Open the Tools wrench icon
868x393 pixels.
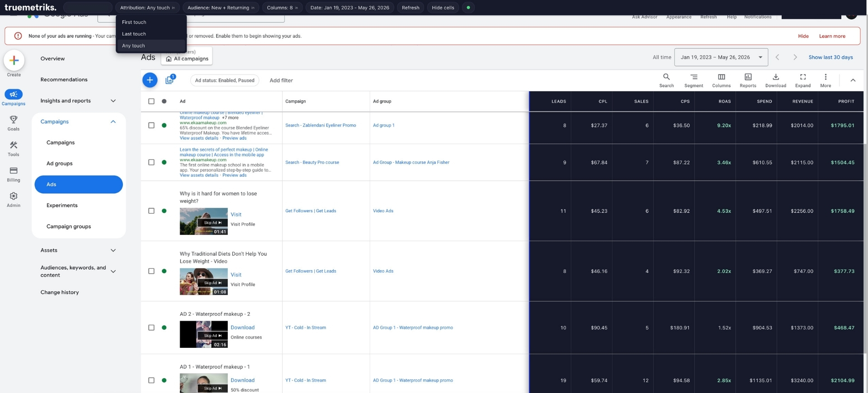click(x=14, y=145)
